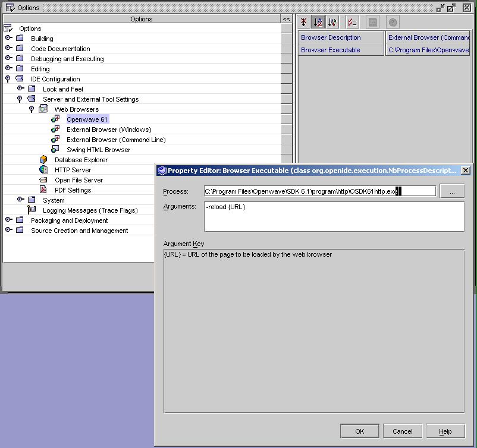Click the browse (...) button beside Process
Screen dimensions: 477x448
[x=452, y=191]
